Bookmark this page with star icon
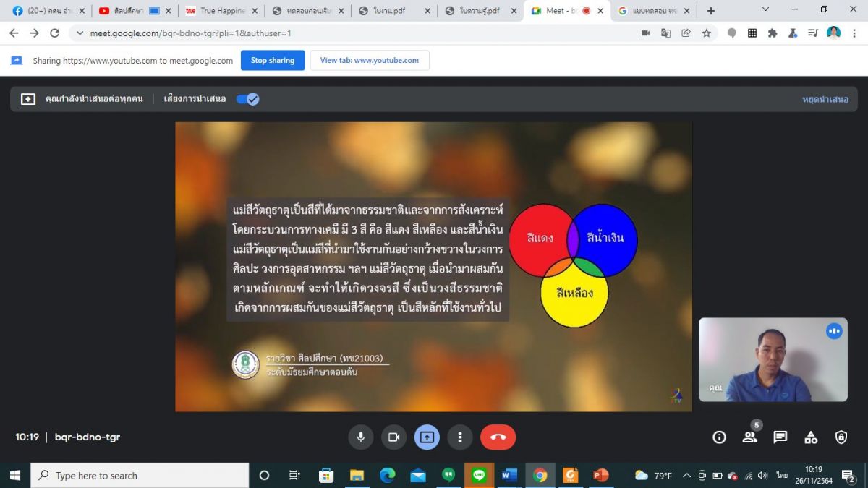868x488 pixels. click(x=706, y=33)
